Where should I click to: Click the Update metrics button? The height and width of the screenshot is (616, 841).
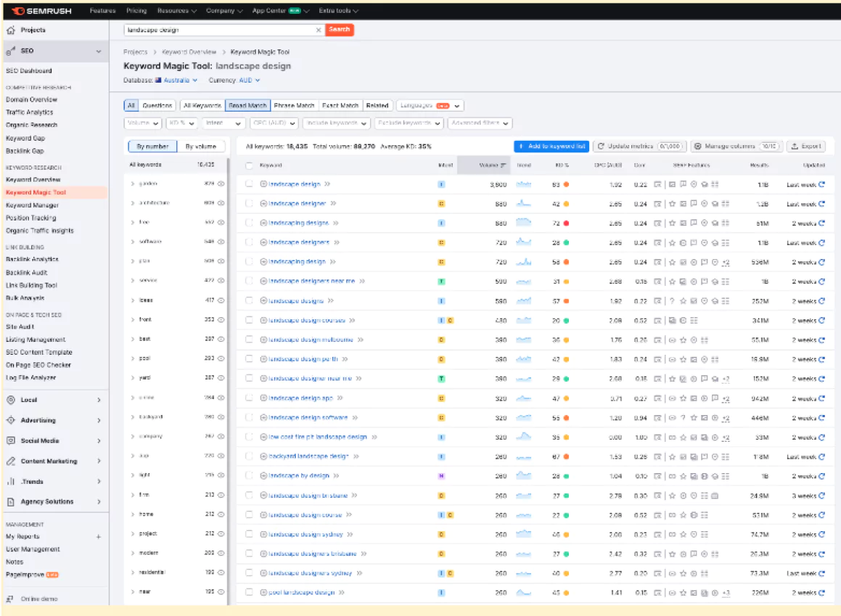[x=639, y=147]
